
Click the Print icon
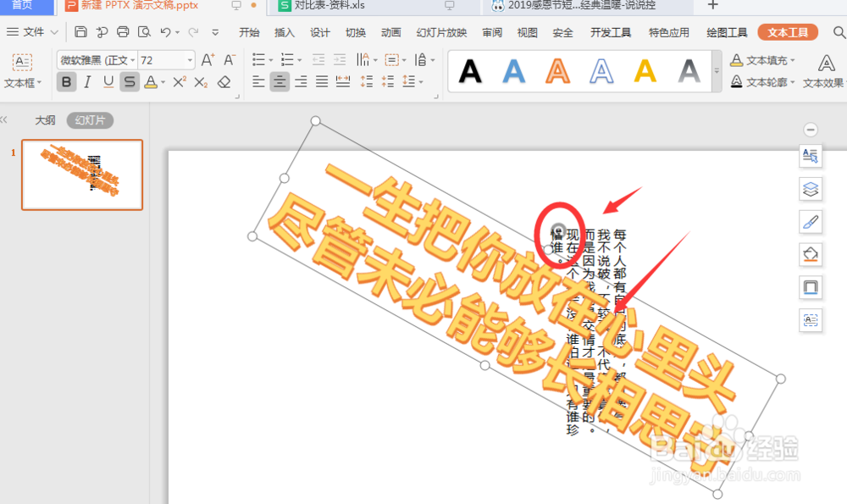tap(123, 32)
